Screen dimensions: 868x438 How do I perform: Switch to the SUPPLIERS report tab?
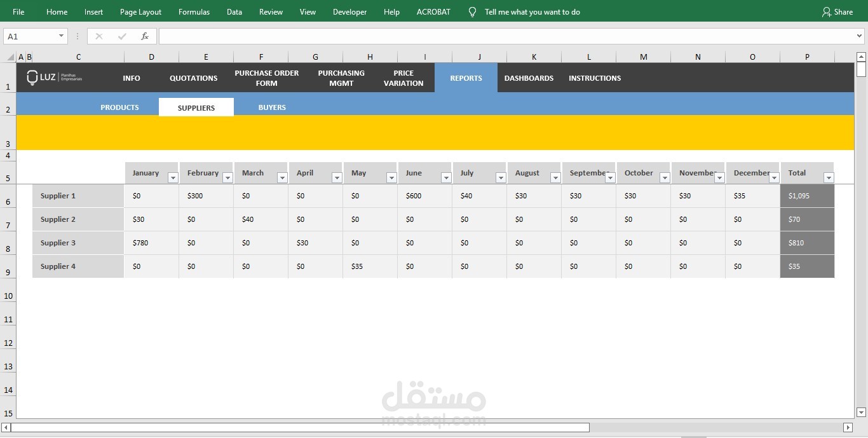(x=196, y=107)
